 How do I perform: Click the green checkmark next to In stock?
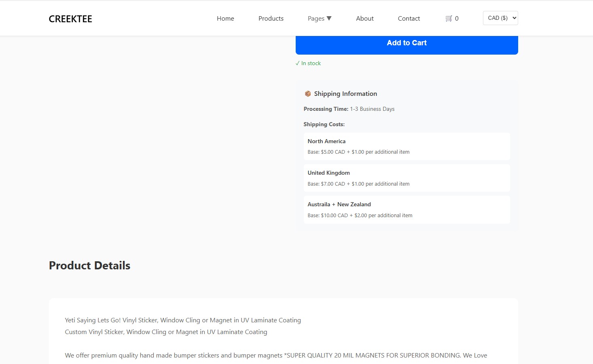[298, 63]
